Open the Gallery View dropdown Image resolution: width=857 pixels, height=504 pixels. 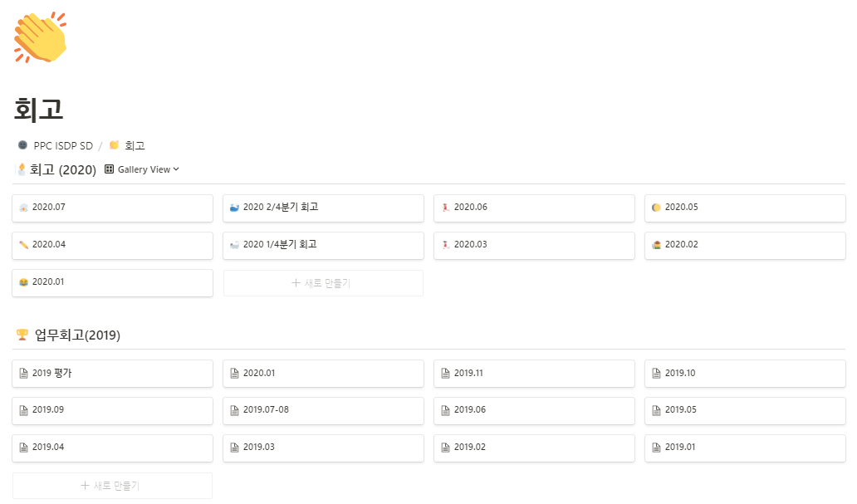141,169
